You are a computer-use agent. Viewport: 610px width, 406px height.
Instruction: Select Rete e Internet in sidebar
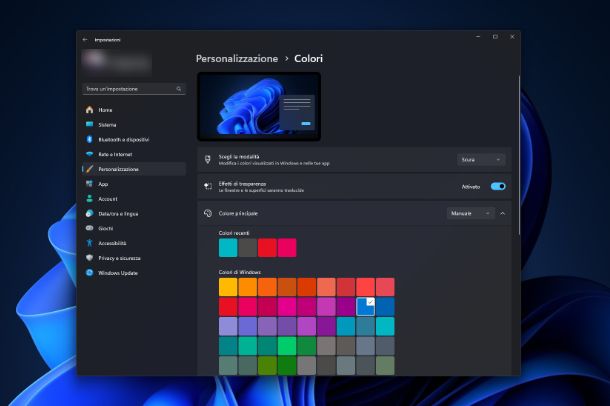pos(115,154)
